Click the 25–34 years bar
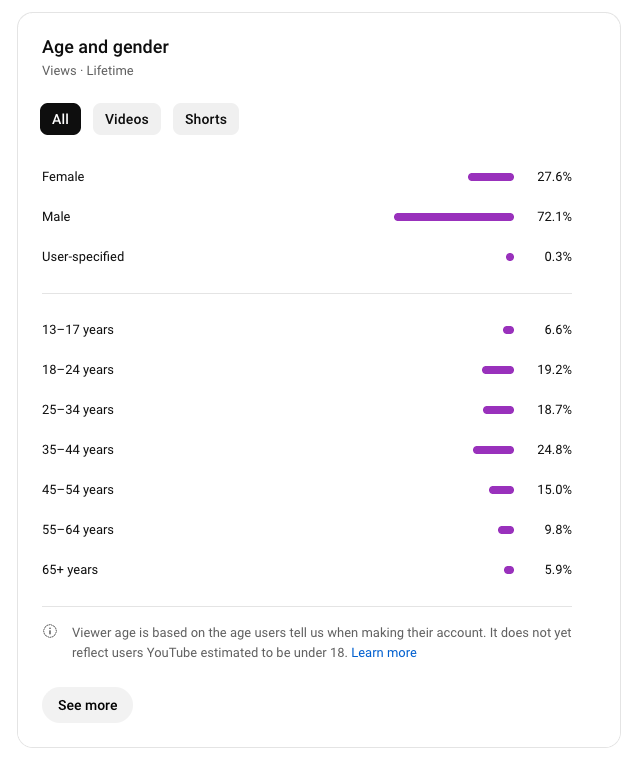 (498, 410)
